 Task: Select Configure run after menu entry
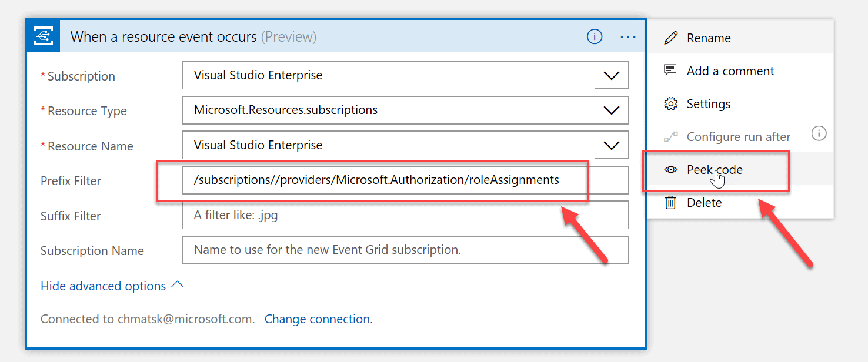point(740,136)
